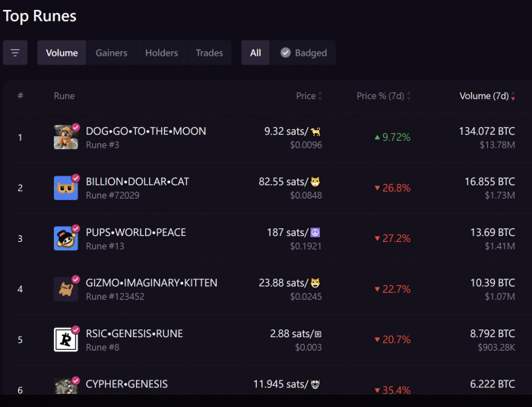
Task: Toggle the Badged runes filter
Action: (303, 52)
